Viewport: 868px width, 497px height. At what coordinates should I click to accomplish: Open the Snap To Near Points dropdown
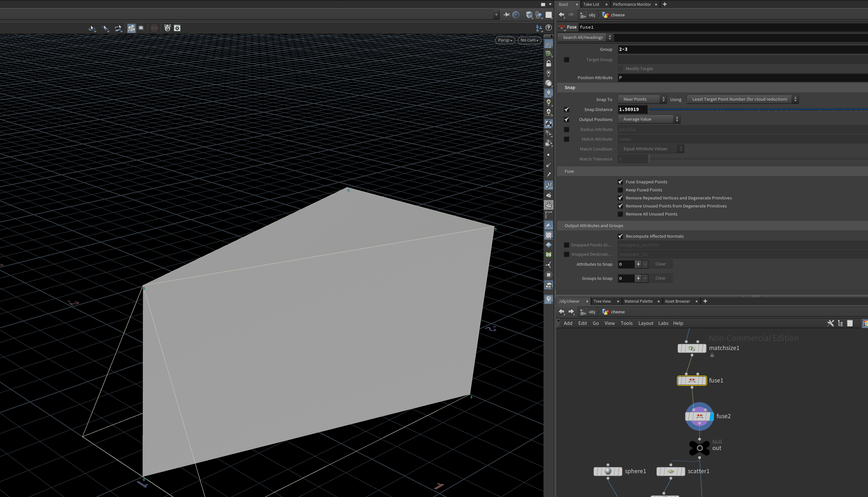click(x=642, y=99)
